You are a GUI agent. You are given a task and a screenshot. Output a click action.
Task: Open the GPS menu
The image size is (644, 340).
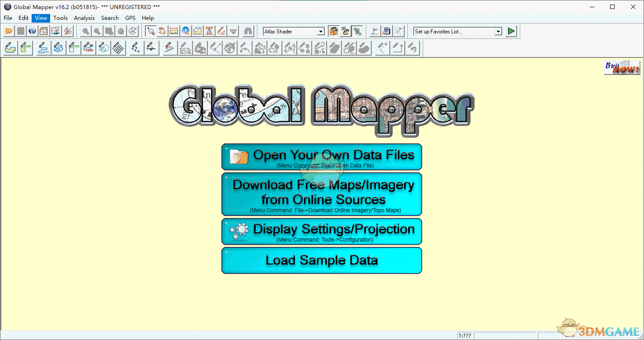(130, 18)
